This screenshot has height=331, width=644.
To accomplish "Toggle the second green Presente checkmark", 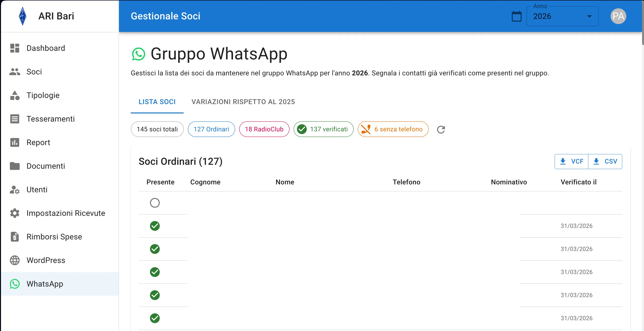I will point(155,249).
